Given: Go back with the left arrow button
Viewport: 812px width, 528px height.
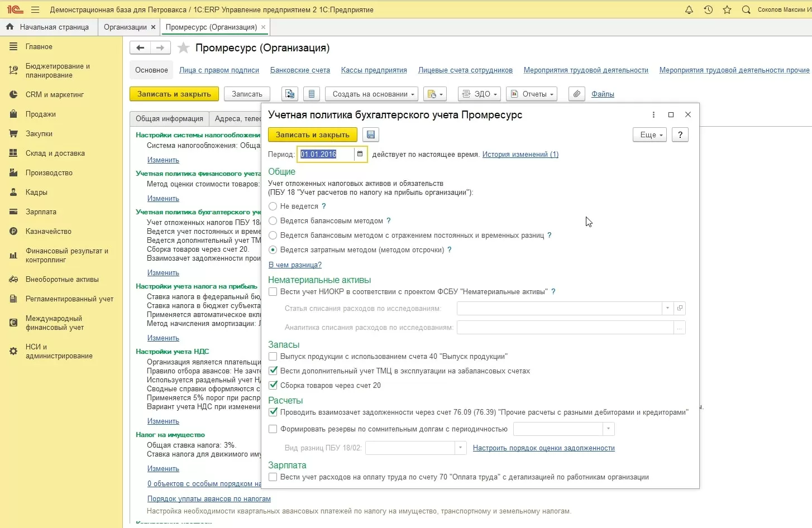Looking at the screenshot, I should point(140,48).
